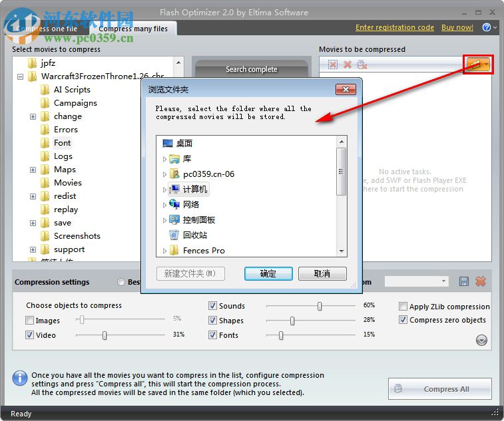
Task: Collapse the Warcraft3FrozenThrone folder
Action: [x=20, y=76]
